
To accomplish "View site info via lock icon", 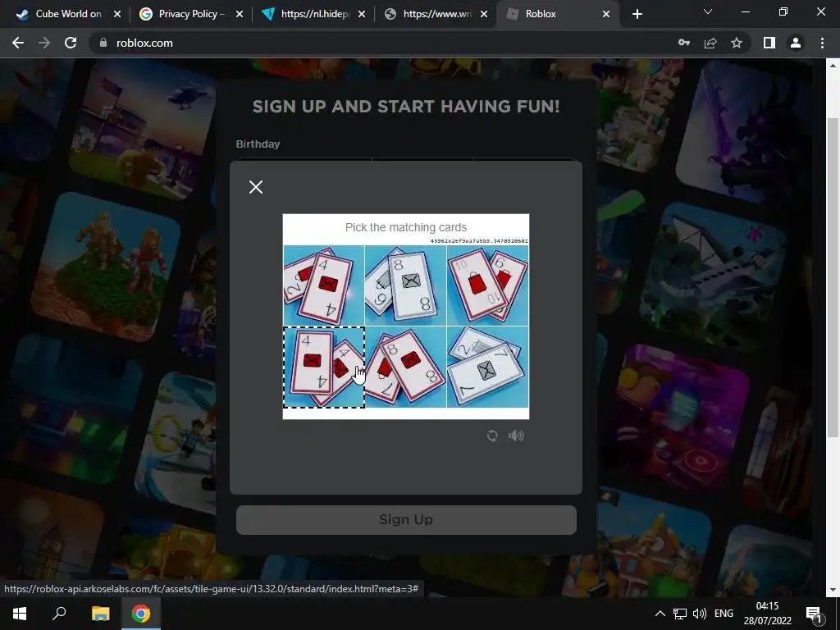I will [x=103, y=43].
